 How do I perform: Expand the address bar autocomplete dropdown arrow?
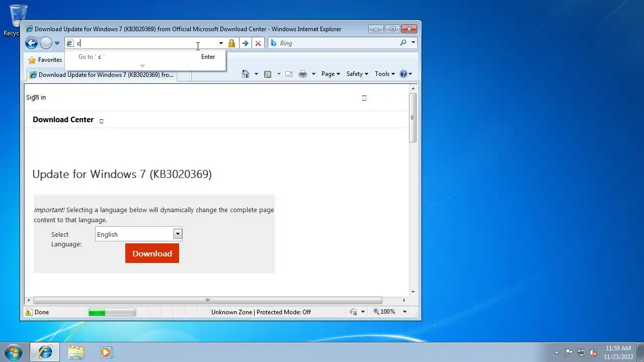click(221, 43)
